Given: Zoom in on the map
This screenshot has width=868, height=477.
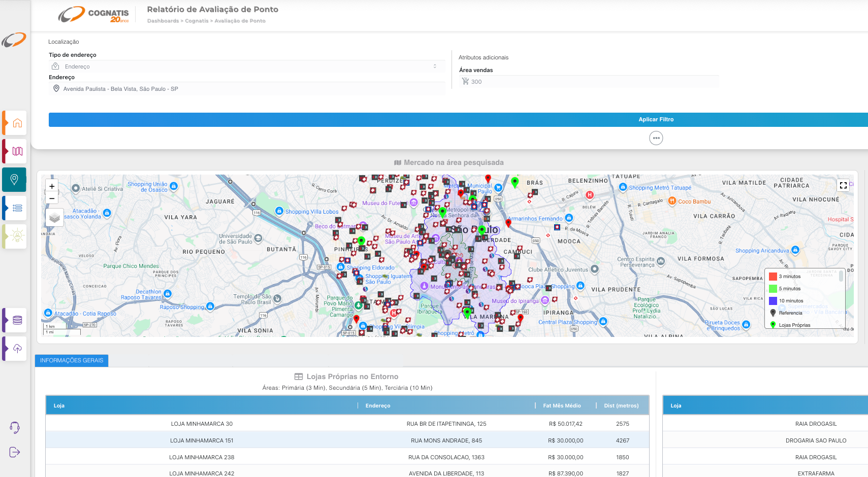Looking at the screenshot, I should pos(52,186).
